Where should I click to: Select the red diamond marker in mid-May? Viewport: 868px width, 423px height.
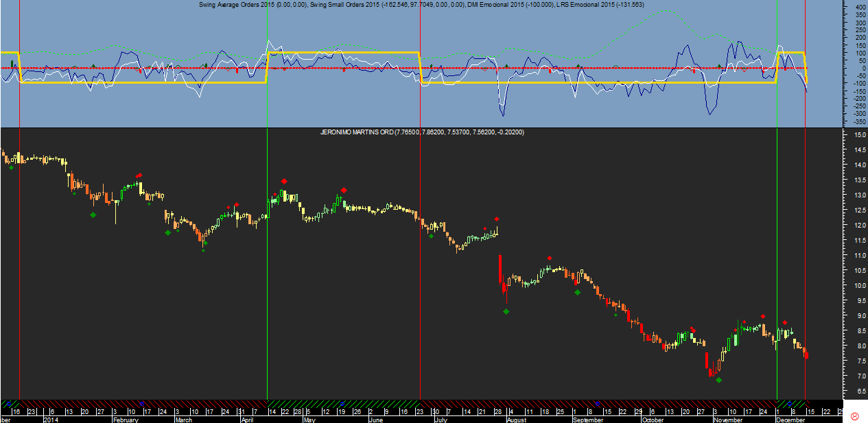[344, 190]
